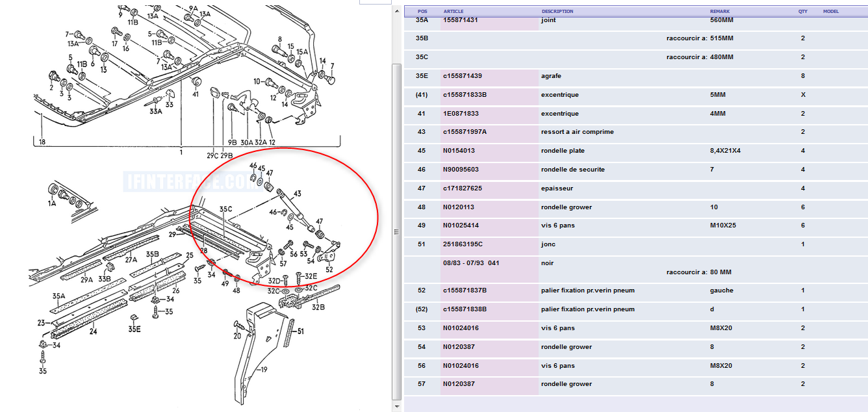Click the DESCRIPTION column header

coord(557,11)
